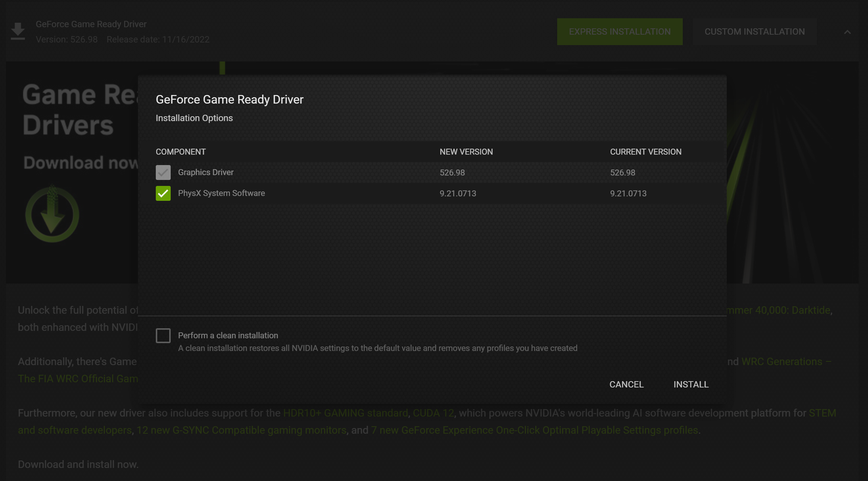Open 12 new G-SYNC Compatible gaming monitors link
The width and height of the screenshot is (868, 481).
(x=241, y=430)
